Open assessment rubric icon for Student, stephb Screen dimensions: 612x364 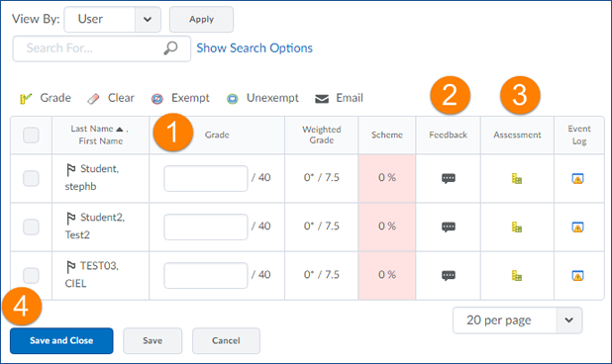tap(517, 178)
